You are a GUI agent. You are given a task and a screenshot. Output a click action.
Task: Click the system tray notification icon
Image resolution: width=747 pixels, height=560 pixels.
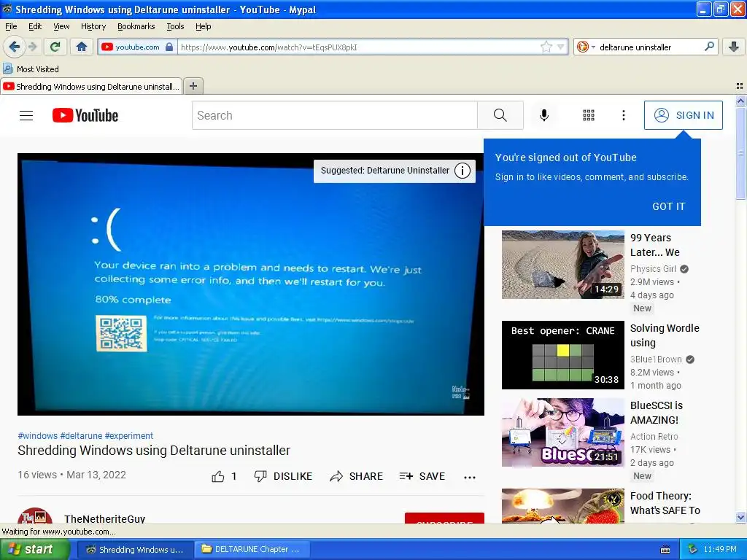tap(693, 550)
